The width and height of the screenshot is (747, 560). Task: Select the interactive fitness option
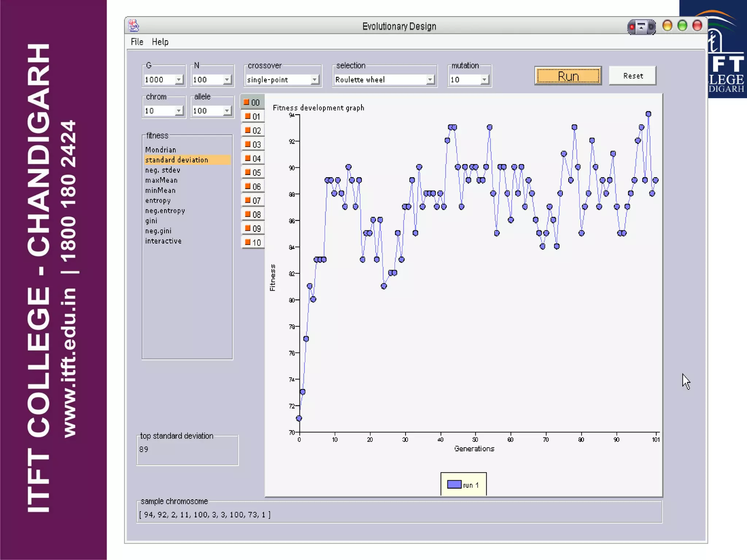pyautogui.click(x=163, y=241)
